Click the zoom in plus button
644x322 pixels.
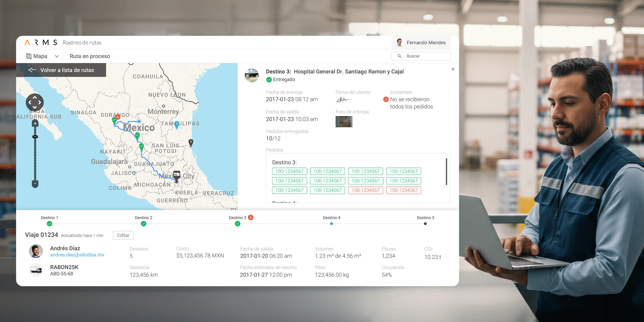pyautogui.click(x=35, y=124)
